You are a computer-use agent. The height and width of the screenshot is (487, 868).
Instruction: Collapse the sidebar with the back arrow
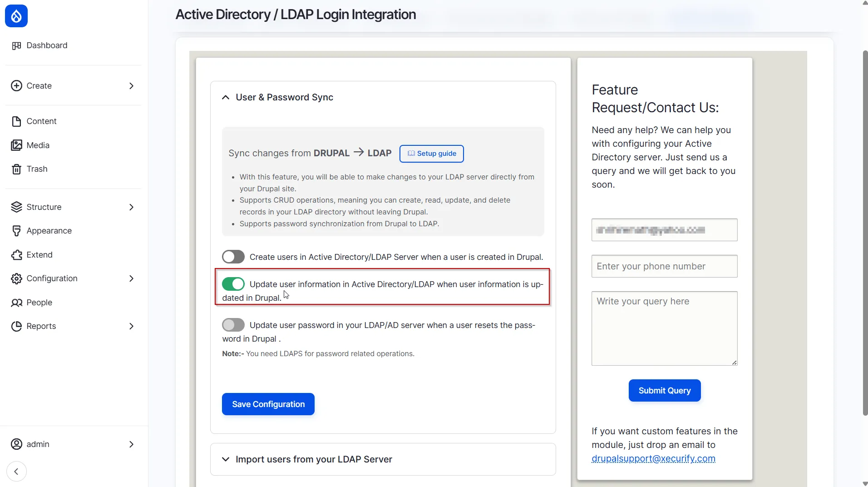(x=16, y=472)
